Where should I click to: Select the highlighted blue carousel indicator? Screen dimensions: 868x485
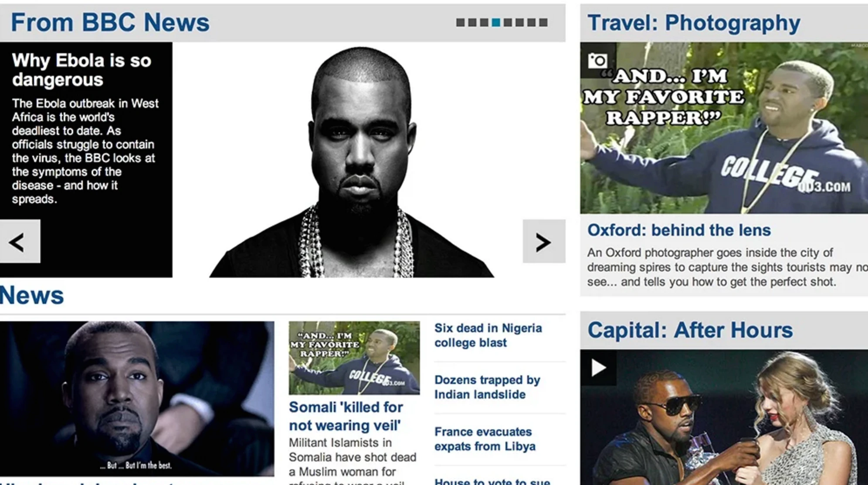click(496, 23)
